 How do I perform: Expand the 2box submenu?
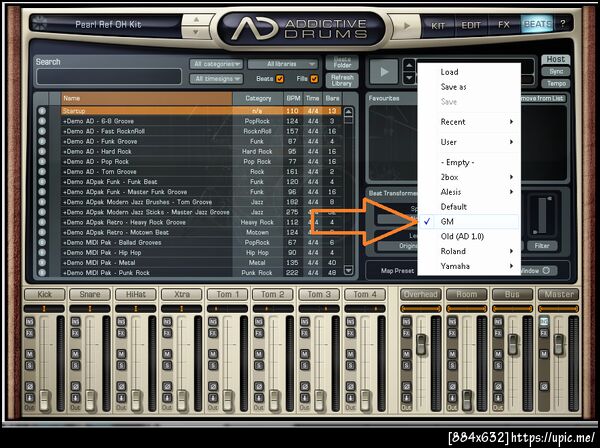click(469, 177)
